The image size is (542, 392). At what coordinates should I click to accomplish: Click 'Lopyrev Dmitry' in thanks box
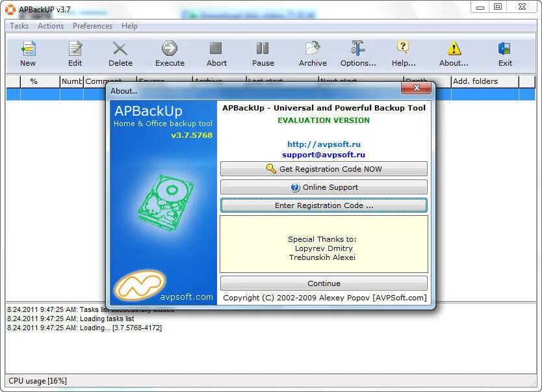(324, 248)
